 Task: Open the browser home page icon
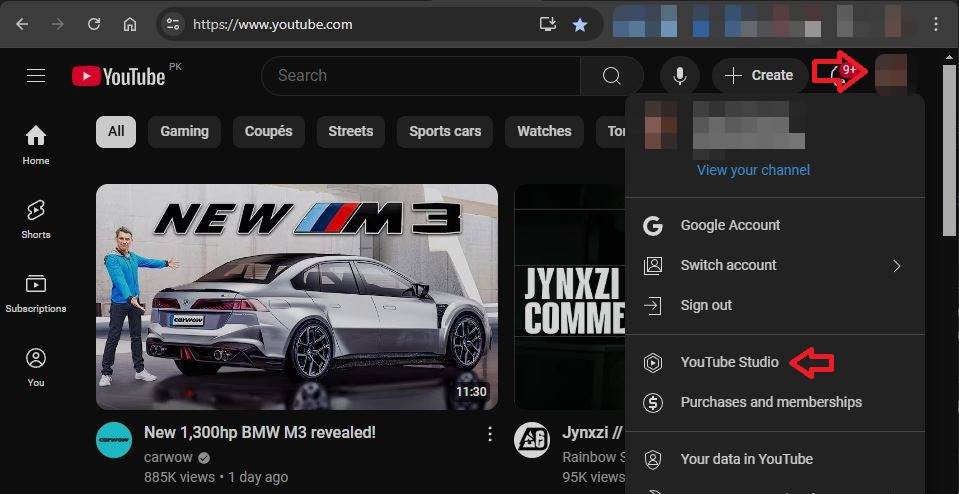tap(130, 24)
